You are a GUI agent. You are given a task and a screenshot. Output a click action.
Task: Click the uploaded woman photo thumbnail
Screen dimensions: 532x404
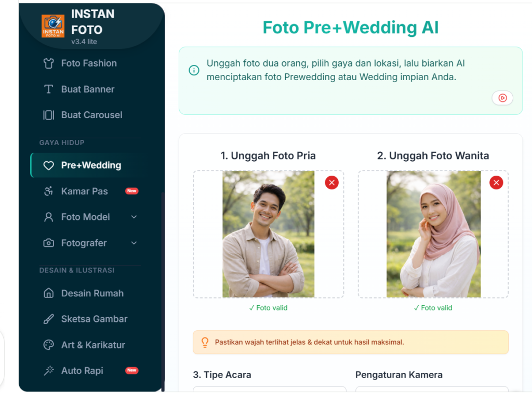click(433, 234)
